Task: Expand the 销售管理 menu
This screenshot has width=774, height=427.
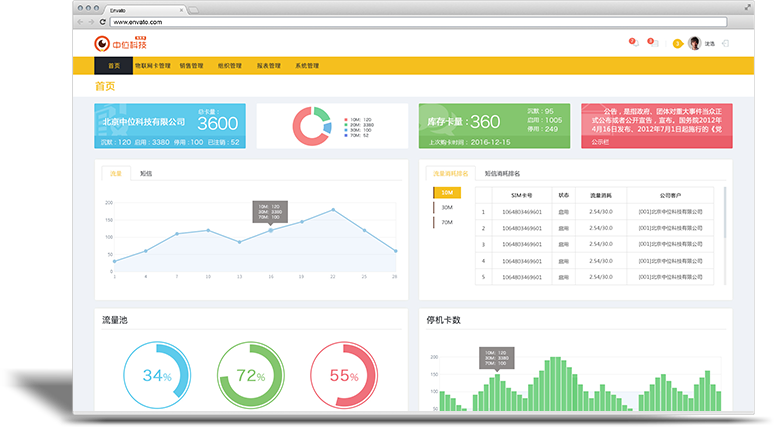Action: 192,66
